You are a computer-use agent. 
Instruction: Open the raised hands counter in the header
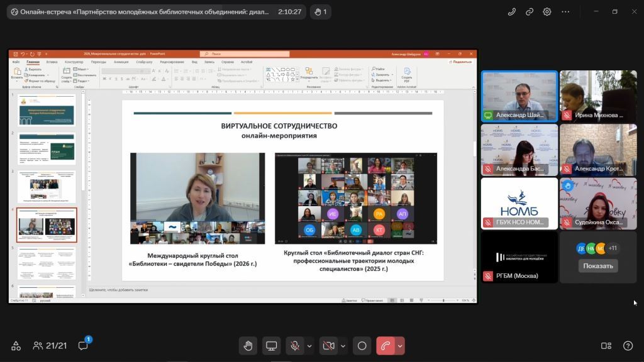point(320,12)
